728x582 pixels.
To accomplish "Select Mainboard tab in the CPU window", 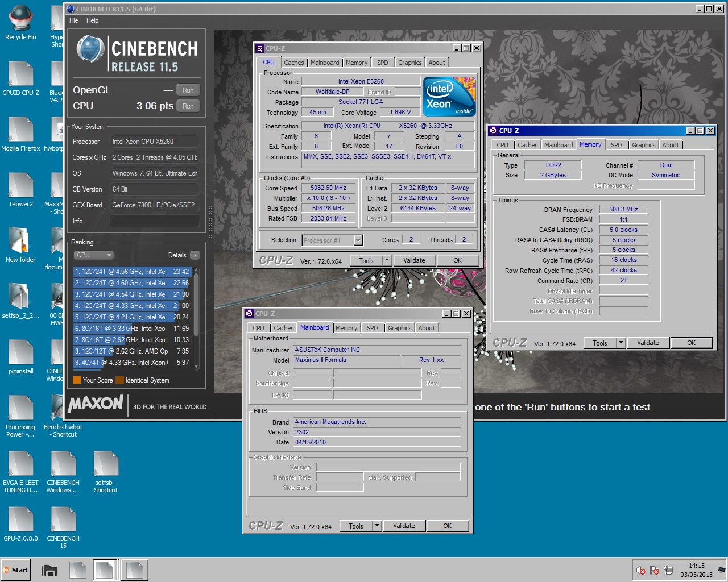I will click(325, 63).
